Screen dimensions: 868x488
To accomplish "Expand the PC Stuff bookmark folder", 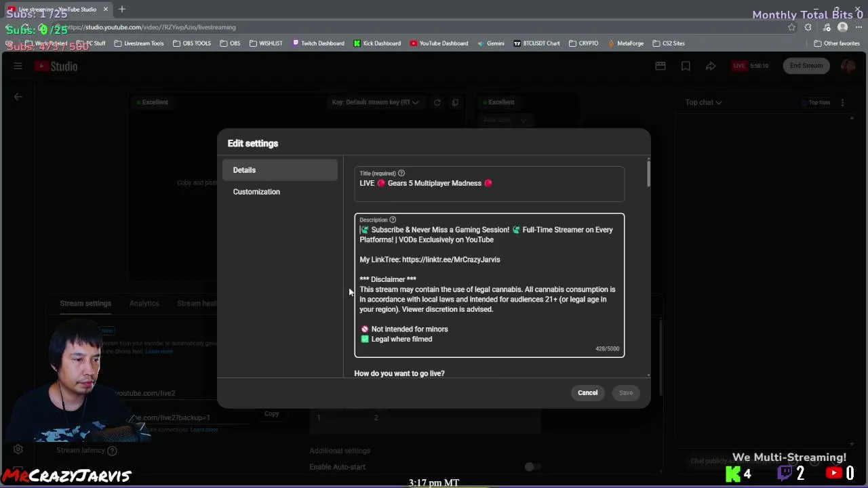I will point(91,43).
